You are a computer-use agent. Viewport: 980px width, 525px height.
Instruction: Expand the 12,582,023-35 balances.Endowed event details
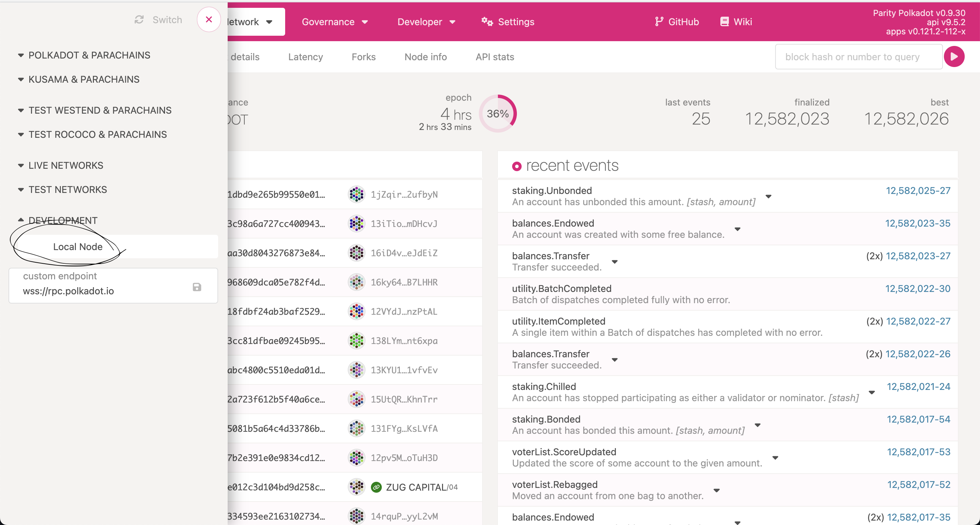tap(738, 229)
